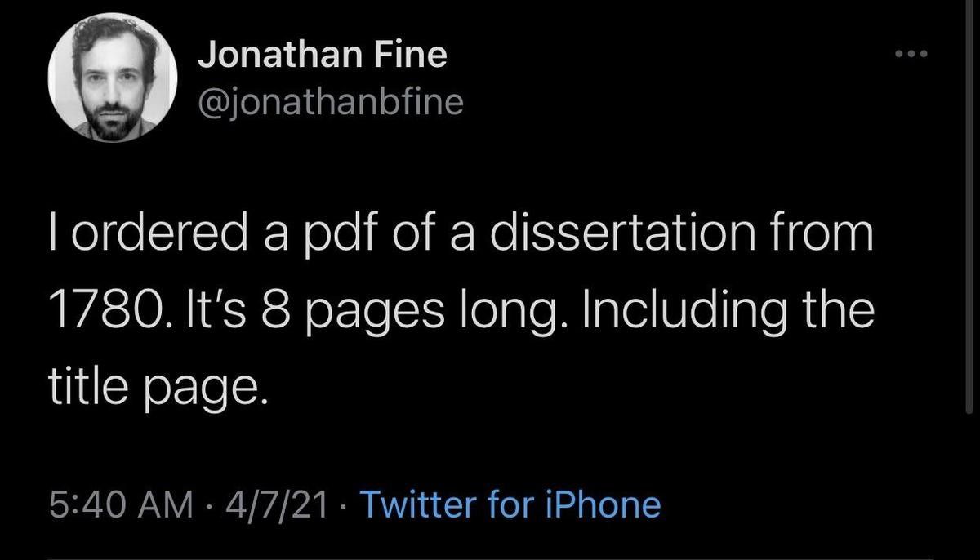Open the Jonathan Fine display name
The width and height of the screenshot is (980, 560).
323,55
